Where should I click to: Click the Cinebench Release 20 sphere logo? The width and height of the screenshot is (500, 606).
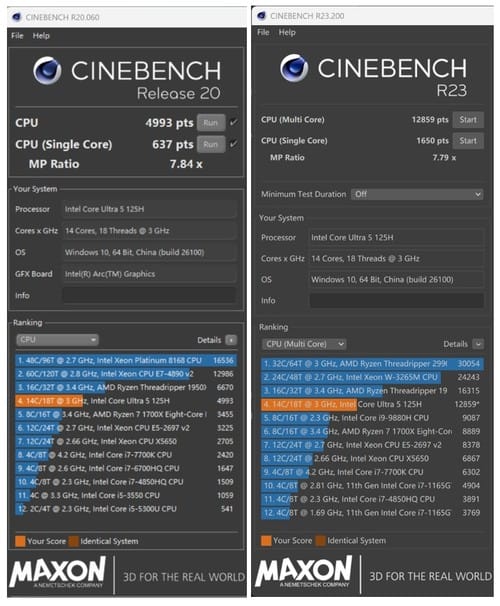(x=47, y=71)
